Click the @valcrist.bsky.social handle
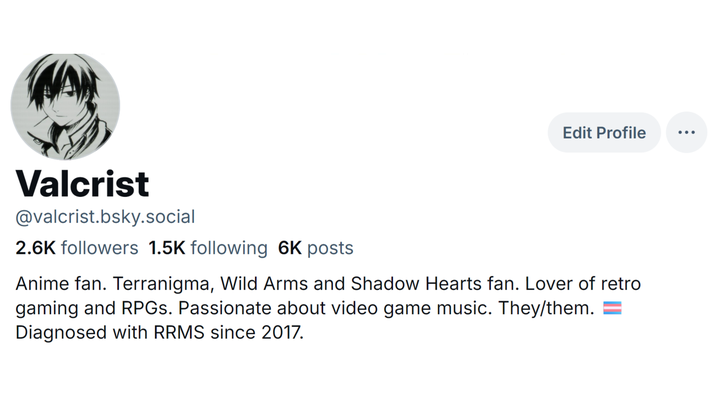Screen dimensions: 720x405 coord(105,216)
